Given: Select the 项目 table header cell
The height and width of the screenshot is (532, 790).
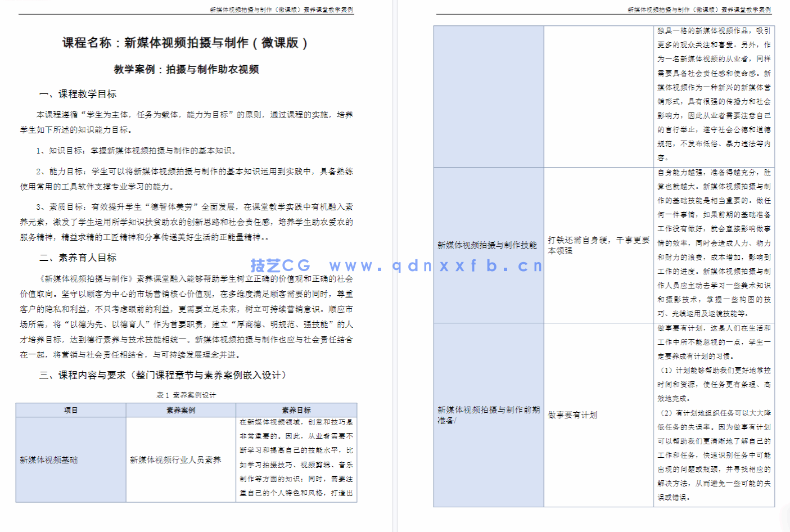Looking at the screenshot, I should point(70,409).
